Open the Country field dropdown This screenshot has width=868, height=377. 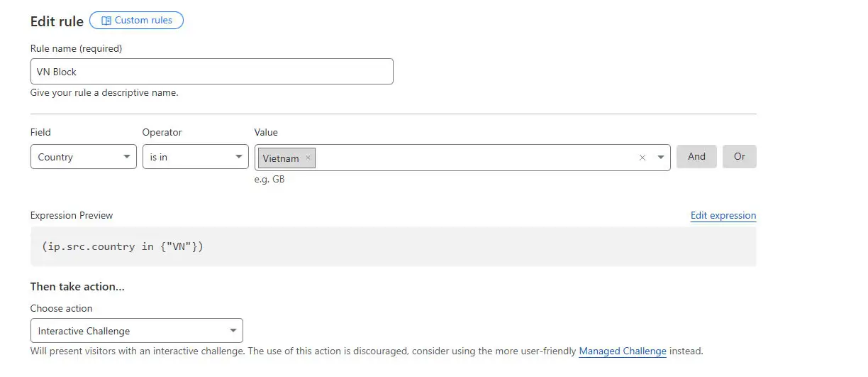(x=84, y=157)
